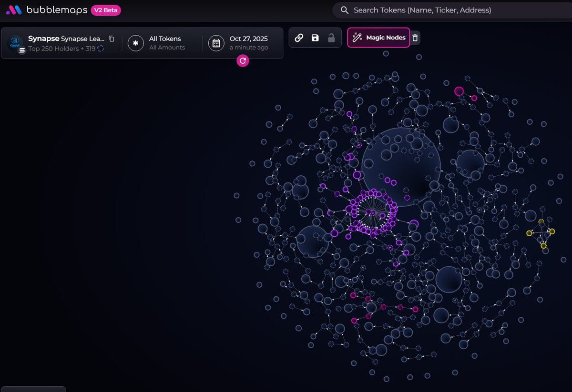This screenshot has height=392, width=572.
Task: Select the center of purple cluster ring
Action: point(371,212)
